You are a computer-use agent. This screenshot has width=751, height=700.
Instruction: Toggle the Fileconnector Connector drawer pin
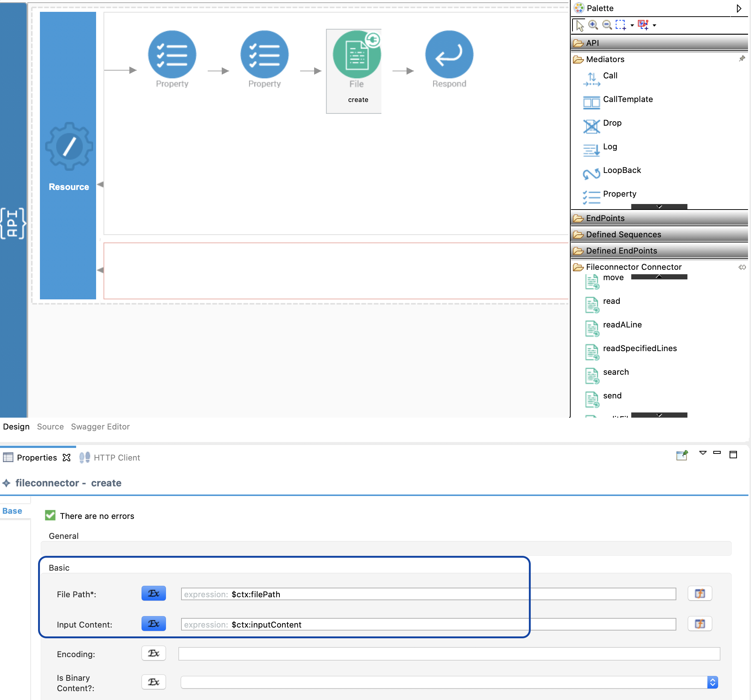pyautogui.click(x=742, y=267)
